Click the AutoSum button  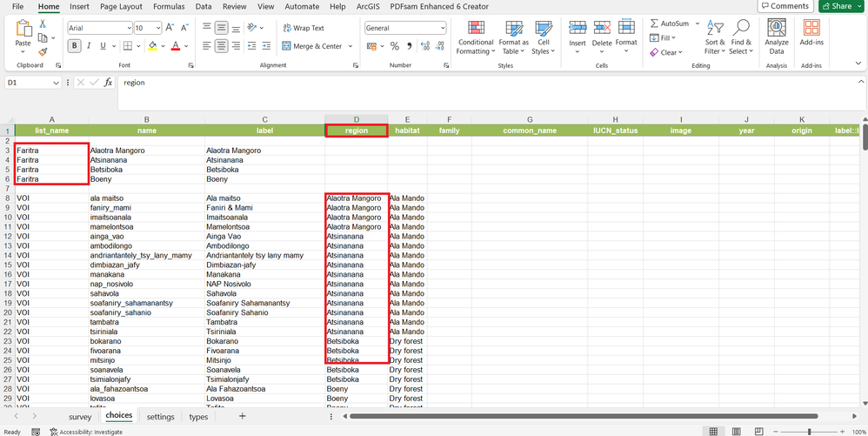coord(670,23)
